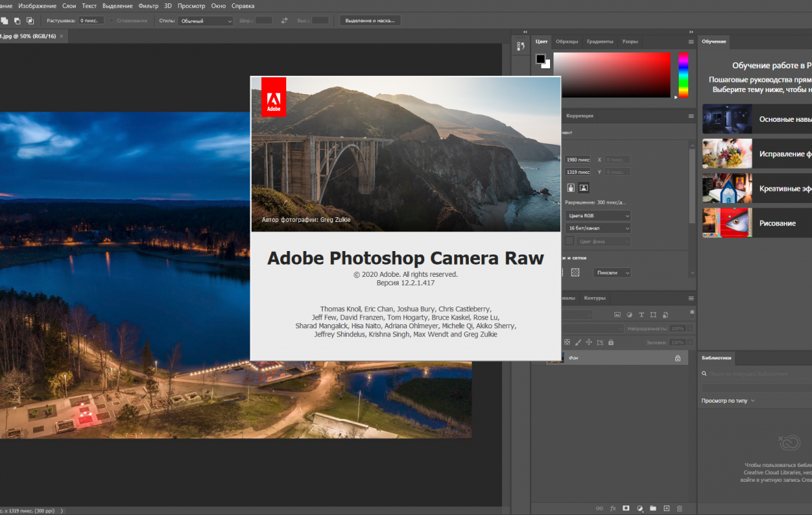Click the Фон layer thumbnail
Viewport: 812px width, 515px height.
pos(556,358)
